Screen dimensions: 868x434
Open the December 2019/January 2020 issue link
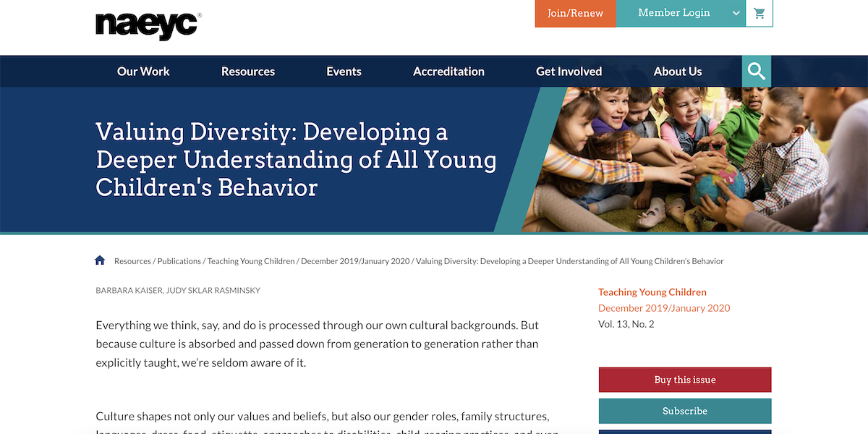coord(663,307)
